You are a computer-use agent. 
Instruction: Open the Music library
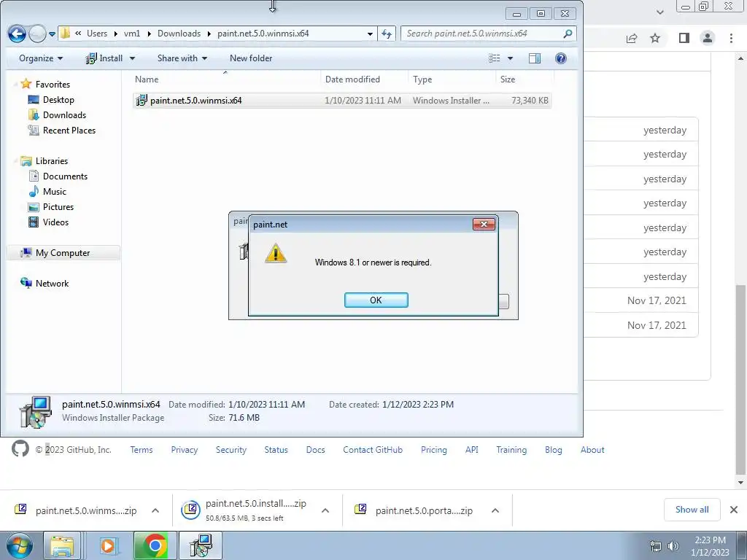click(x=54, y=192)
